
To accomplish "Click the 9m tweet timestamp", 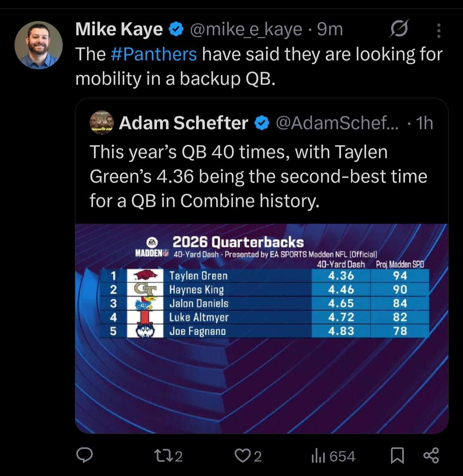I will click(330, 30).
